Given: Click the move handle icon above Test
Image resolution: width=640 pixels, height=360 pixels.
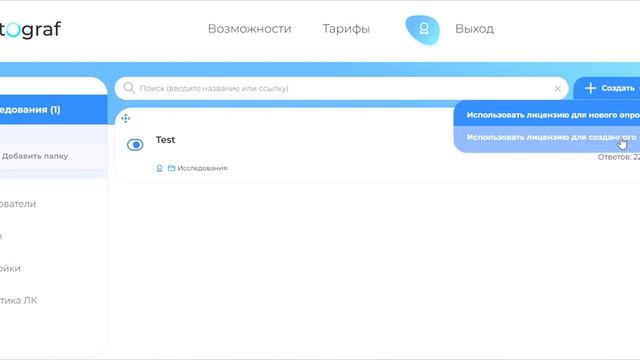Looking at the screenshot, I should click(x=126, y=118).
